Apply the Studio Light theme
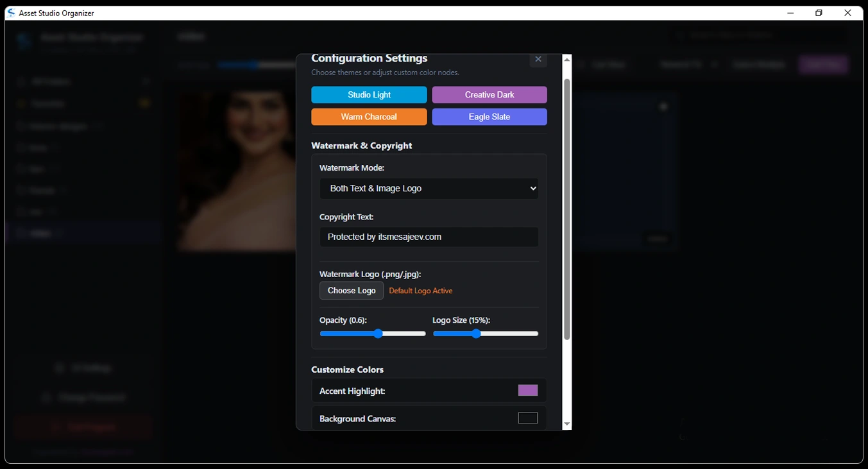The image size is (868, 469). (x=369, y=95)
